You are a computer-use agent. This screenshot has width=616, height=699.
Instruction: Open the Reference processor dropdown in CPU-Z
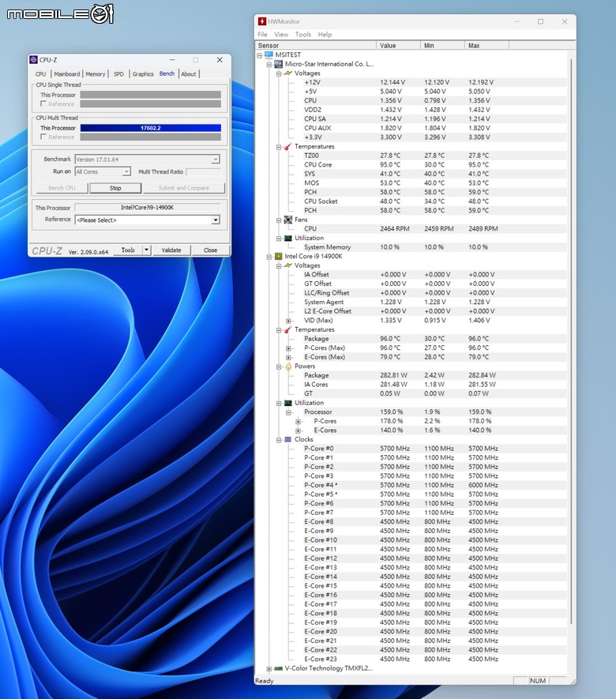coord(216,220)
